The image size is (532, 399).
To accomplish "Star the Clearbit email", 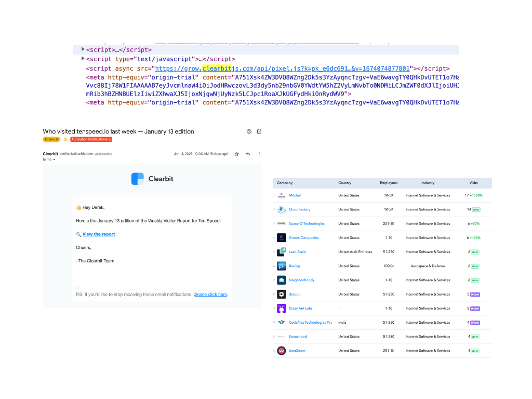I will 237,154.
